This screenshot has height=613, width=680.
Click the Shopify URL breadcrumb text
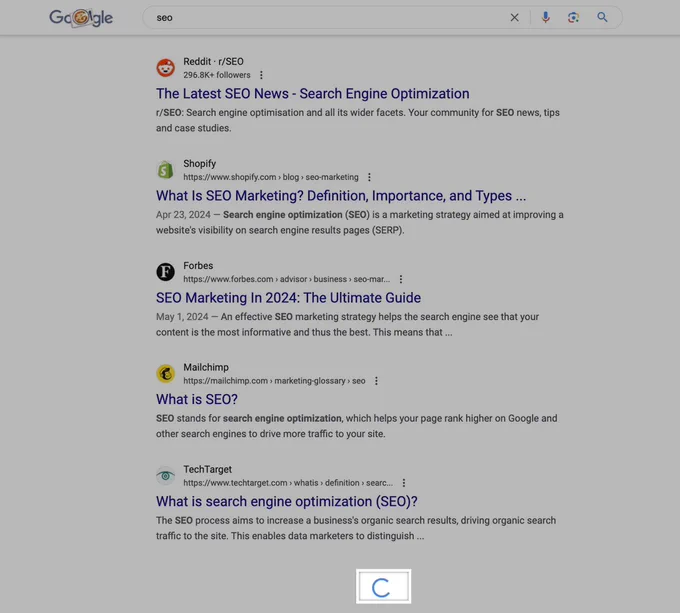click(x=271, y=177)
